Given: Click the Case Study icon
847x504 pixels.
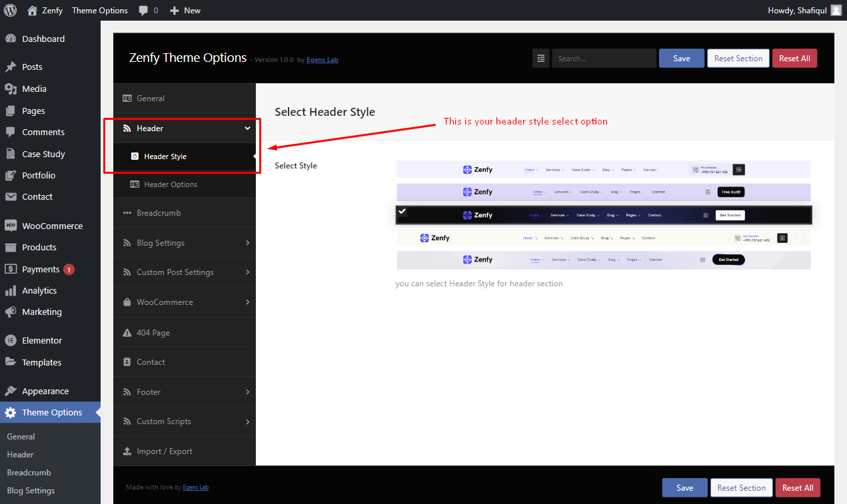Looking at the screenshot, I should pyautogui.click(x=11, y=154).
